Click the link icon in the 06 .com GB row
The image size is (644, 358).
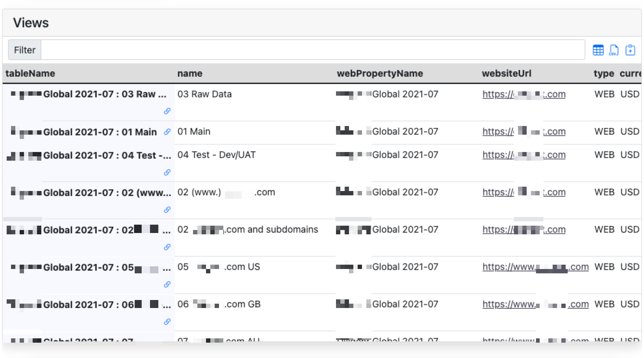(x=168, y=322)
